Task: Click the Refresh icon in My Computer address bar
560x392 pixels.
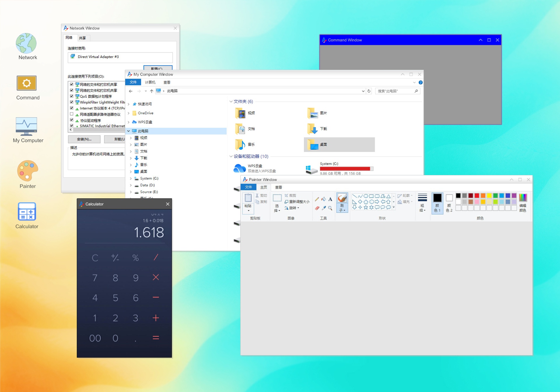Action: tap(369, 91)
